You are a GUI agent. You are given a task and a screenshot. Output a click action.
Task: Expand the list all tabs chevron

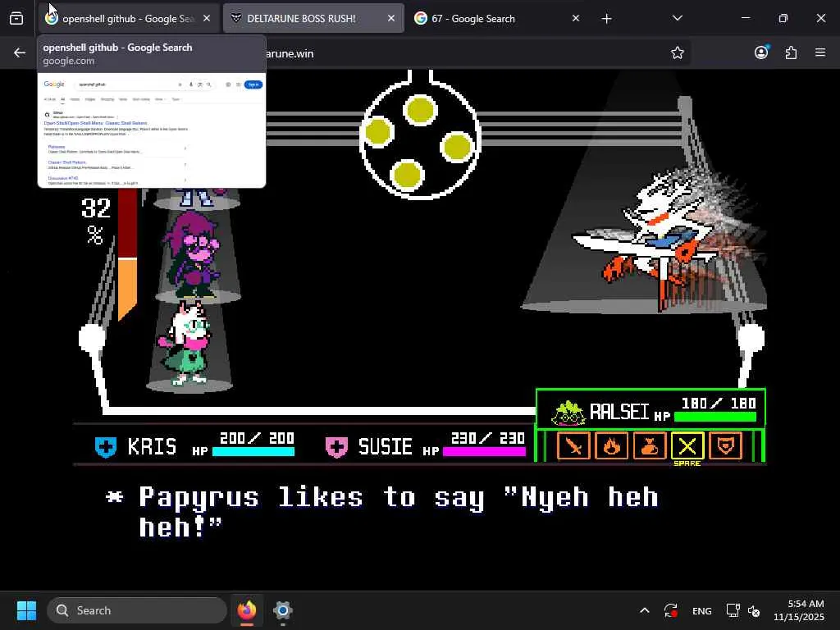tap(677, 18)
